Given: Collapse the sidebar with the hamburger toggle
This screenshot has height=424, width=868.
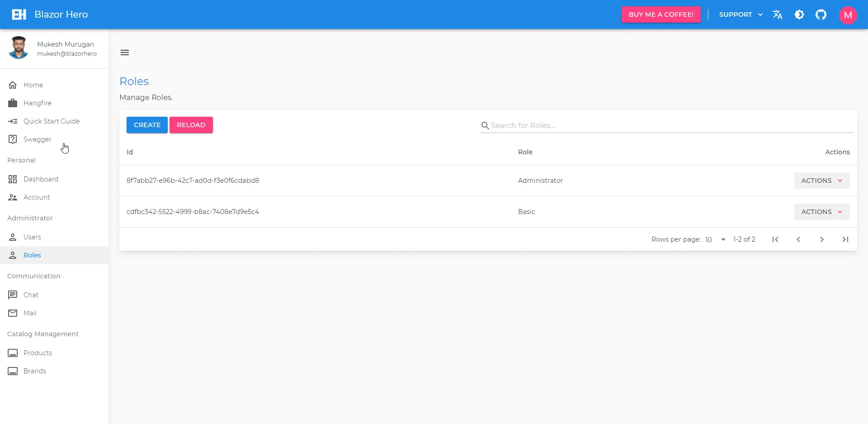Looking at the screenshot, I should point(125,52).
